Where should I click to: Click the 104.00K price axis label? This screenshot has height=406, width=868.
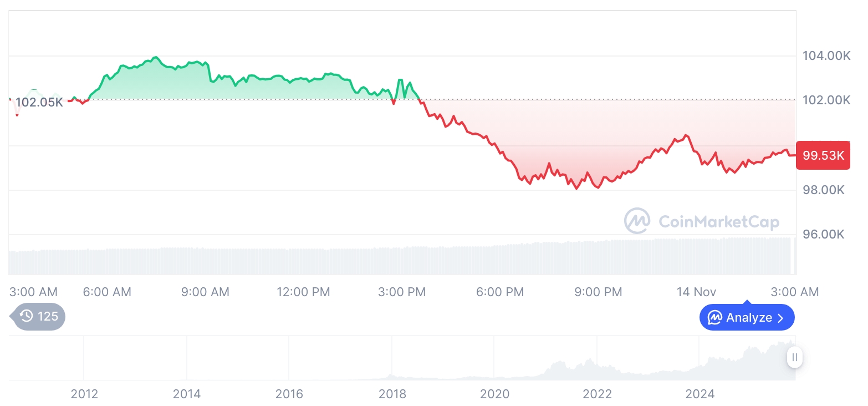[826, 55]
